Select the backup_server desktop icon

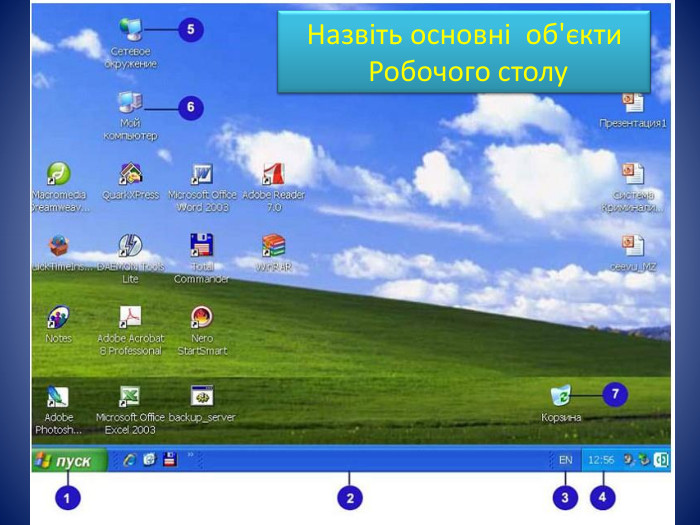202,396
